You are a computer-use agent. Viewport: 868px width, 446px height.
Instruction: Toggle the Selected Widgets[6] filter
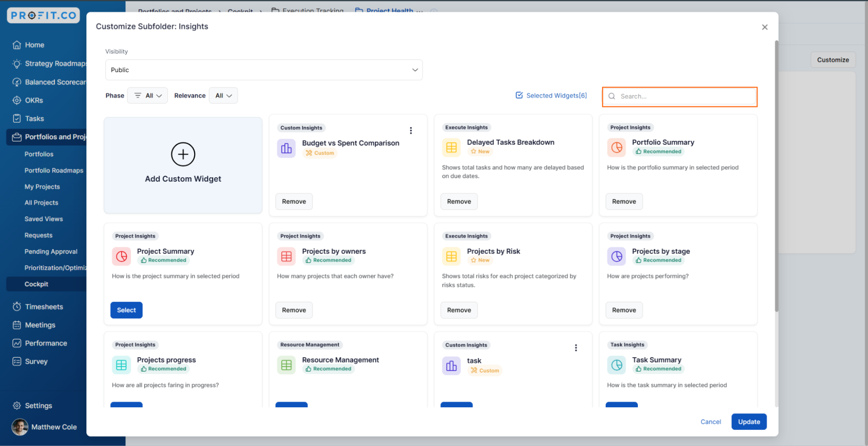(551, 96)
